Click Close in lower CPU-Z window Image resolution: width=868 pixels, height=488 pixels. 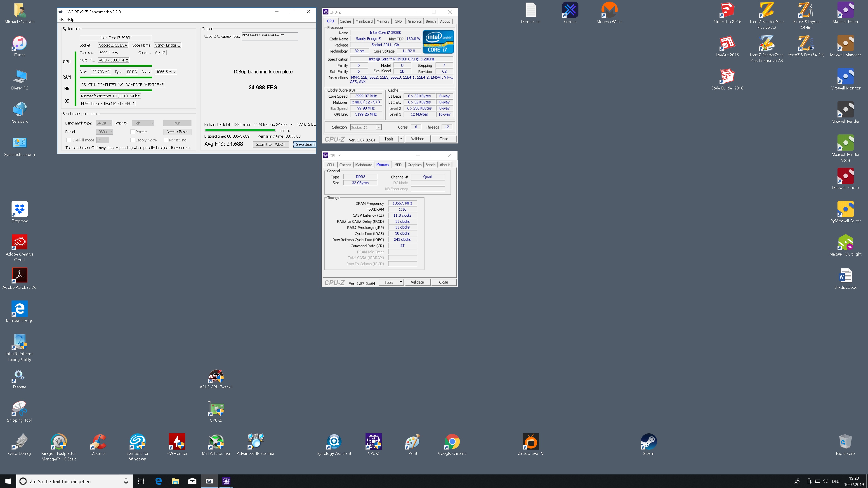pos(443,282)
